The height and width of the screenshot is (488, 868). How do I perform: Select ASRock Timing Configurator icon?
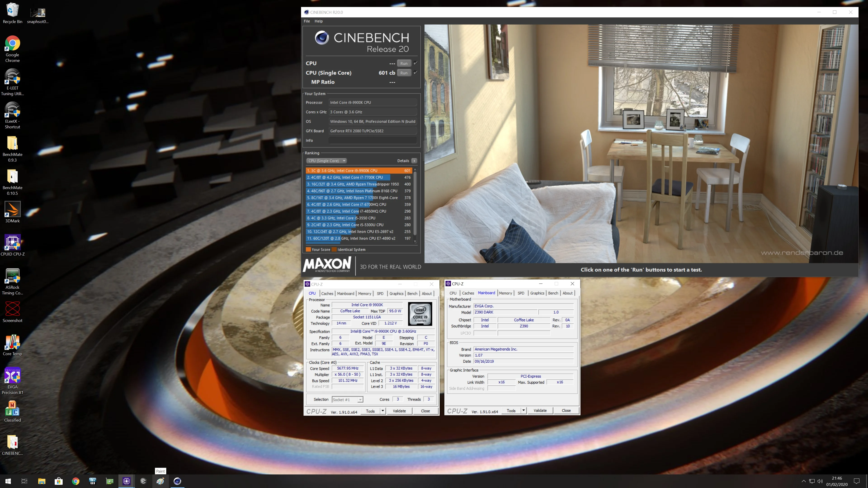(12, 282)
